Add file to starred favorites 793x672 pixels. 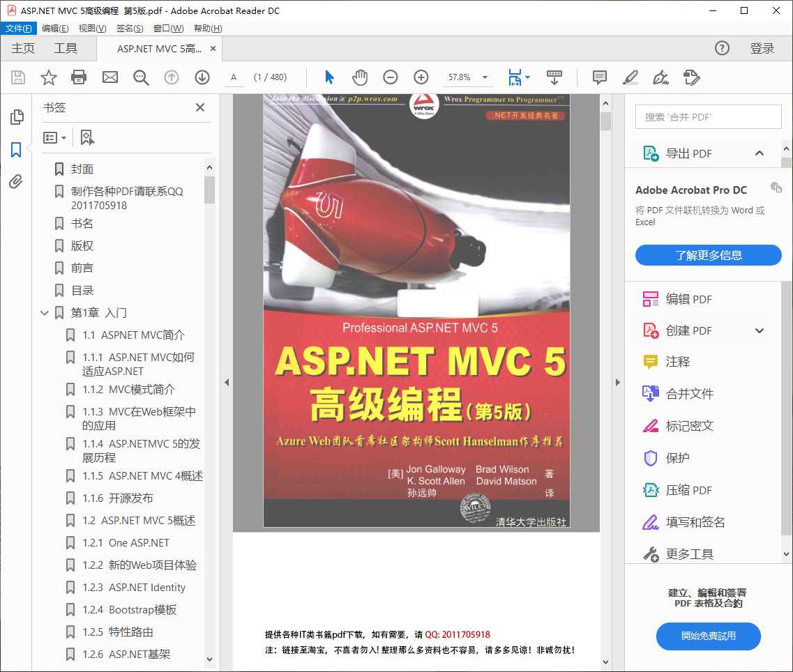pos(49,77)
